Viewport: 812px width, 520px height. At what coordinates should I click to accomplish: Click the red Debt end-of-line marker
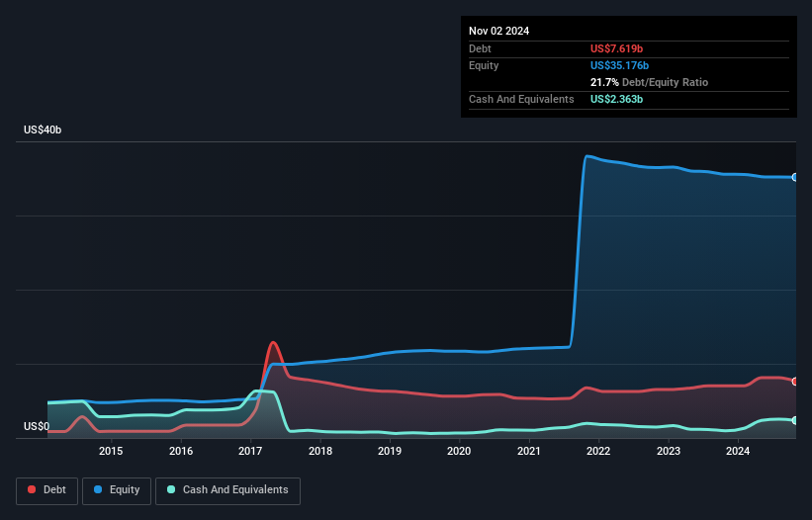[795, 382]
